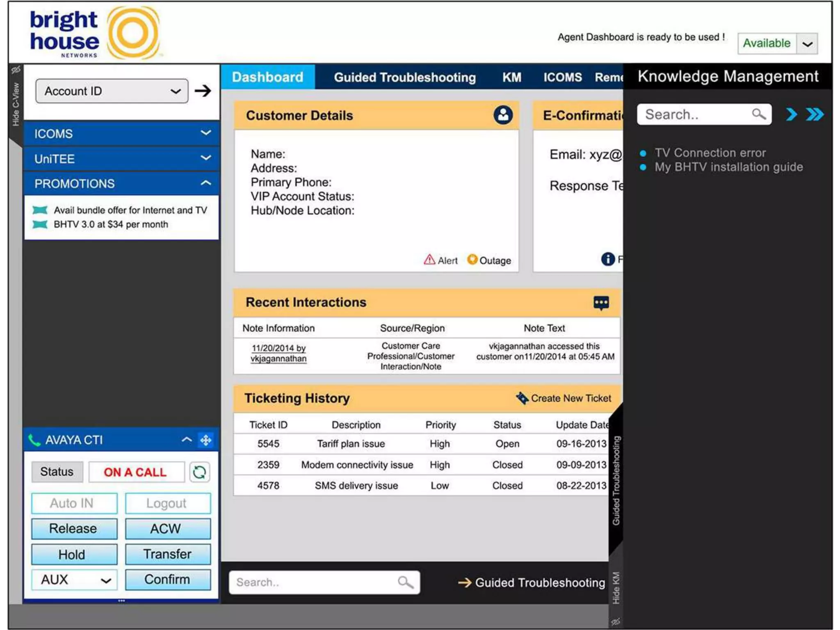Click the AVAYA CTI move panel icon
840x630 pixels.
coord(205,440)
